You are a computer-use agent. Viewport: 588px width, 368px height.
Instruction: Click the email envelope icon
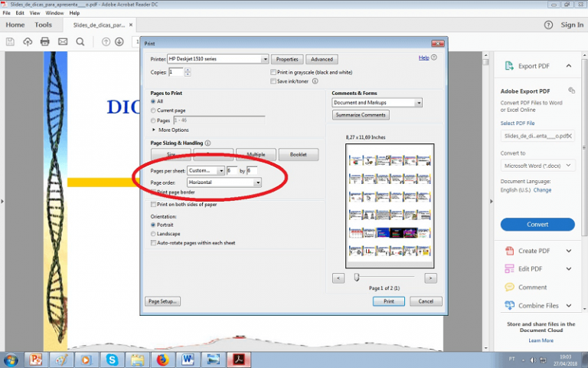(63, 41)
